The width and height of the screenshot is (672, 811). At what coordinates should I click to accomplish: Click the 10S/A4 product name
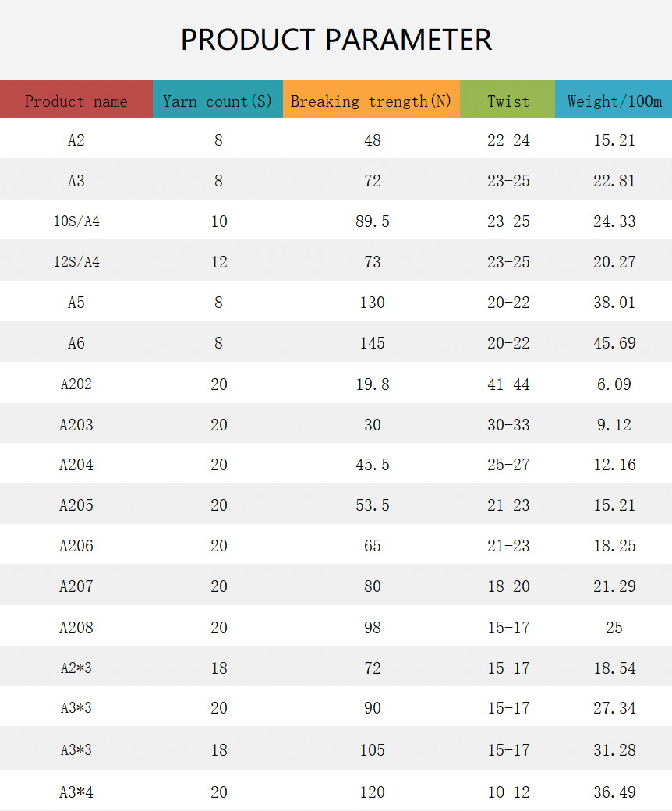(76, 221)
